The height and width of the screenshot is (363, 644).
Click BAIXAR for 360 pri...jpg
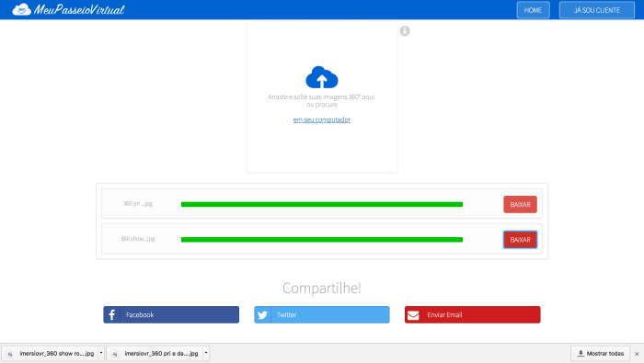521,204
